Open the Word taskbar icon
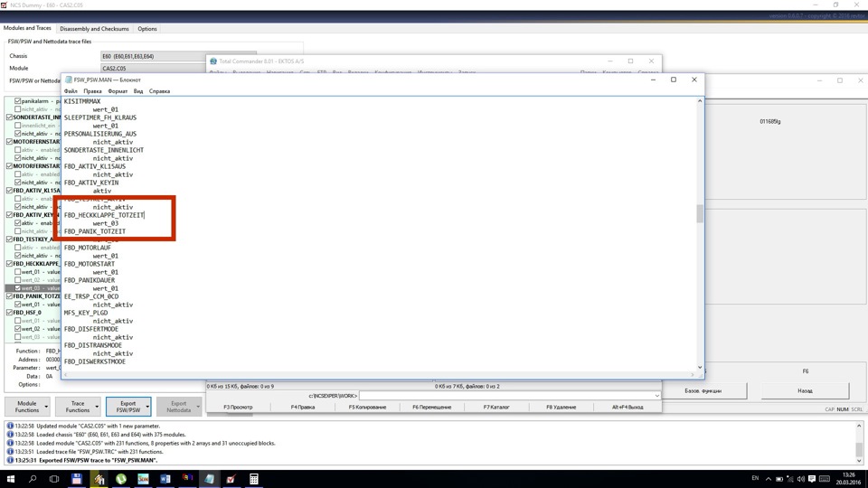The image size is (868, 488). (x=165, y=479)
